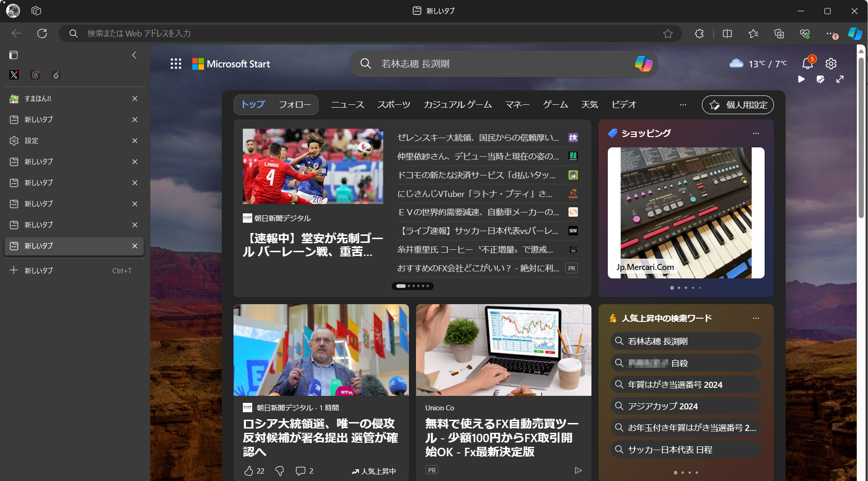Play the background video

[801, 79]
